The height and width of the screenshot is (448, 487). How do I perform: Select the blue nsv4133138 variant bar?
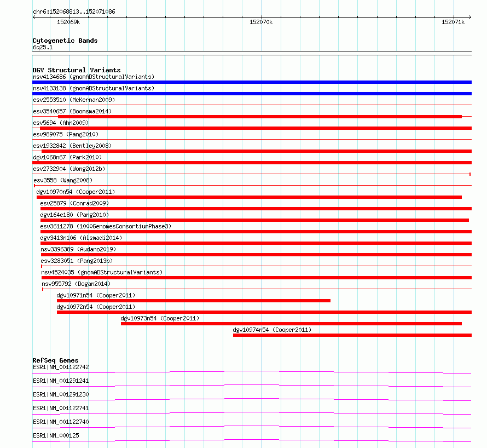coord(252,94)
